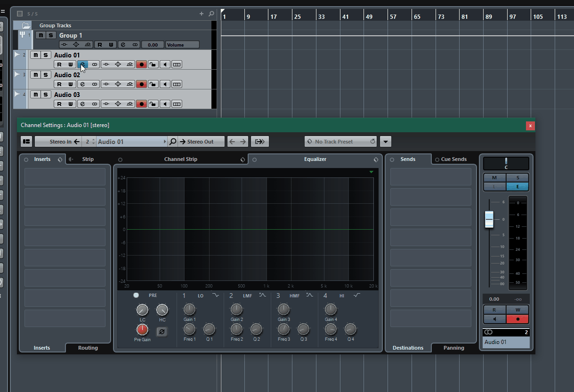Open track visibility configuration list icon
The image size is (574, 392).
tap(19, 14)
